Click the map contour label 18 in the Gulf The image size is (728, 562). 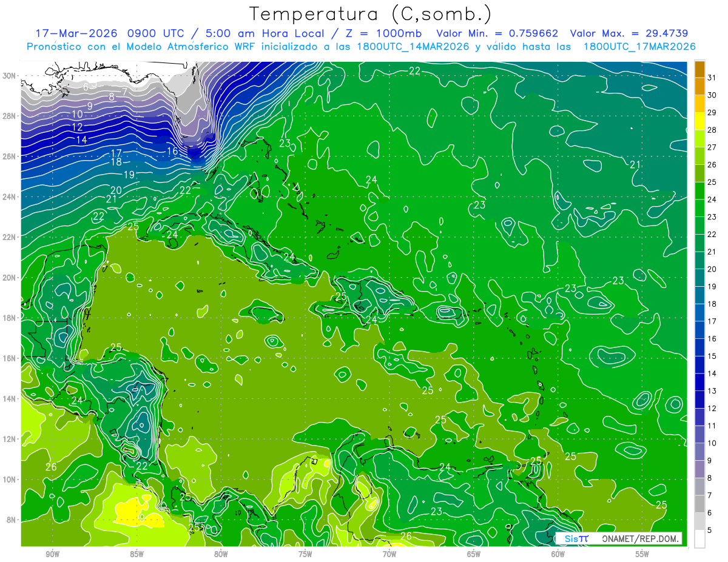click(116, 162)
